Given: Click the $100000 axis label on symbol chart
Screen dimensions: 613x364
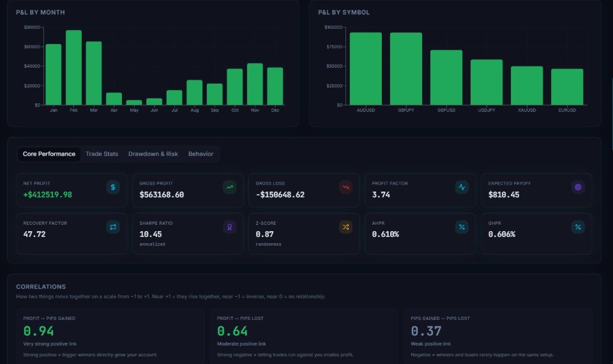Looking at the screenshot, I should click(333, 27).
